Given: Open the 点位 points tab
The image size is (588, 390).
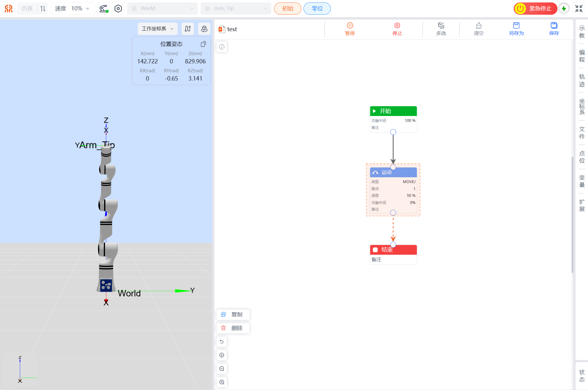Looking at the screenshot, I should (x=582, y=157).
